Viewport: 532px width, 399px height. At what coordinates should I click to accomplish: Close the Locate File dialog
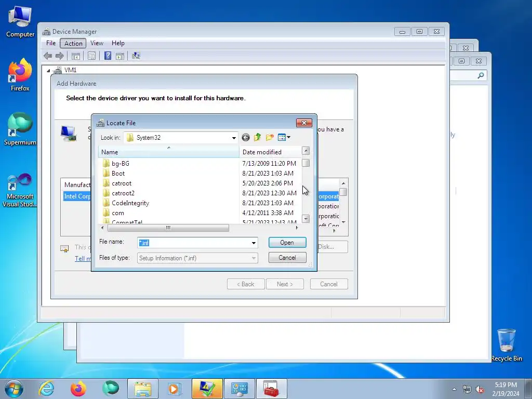click(304, 123)
